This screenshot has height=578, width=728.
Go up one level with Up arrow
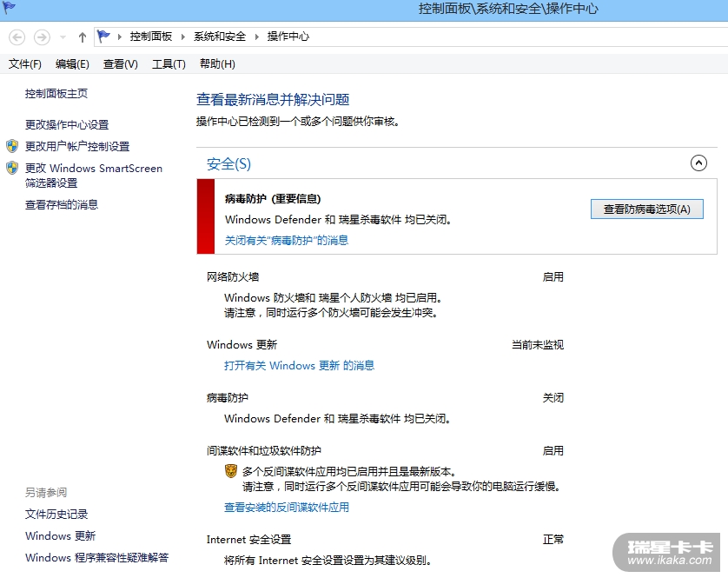83,37
